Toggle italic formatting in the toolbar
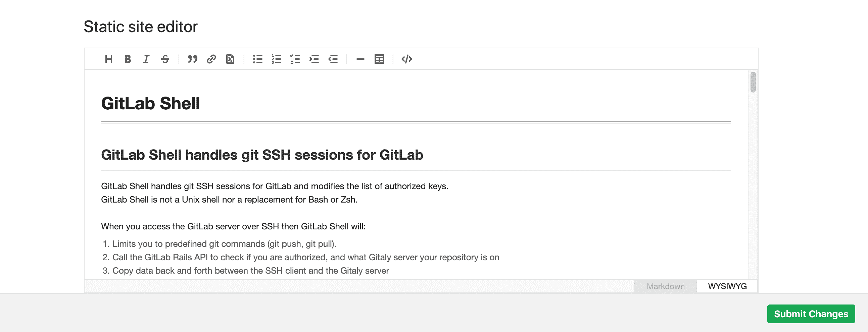 click(146, 59)
